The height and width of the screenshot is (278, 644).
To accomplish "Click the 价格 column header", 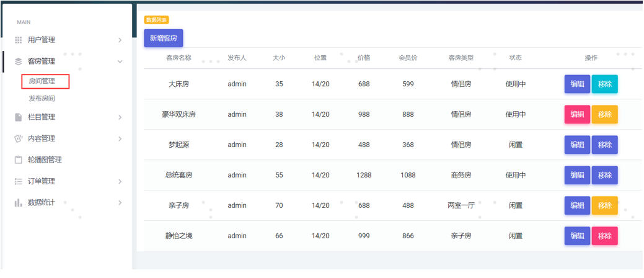I will coord(364,58).
